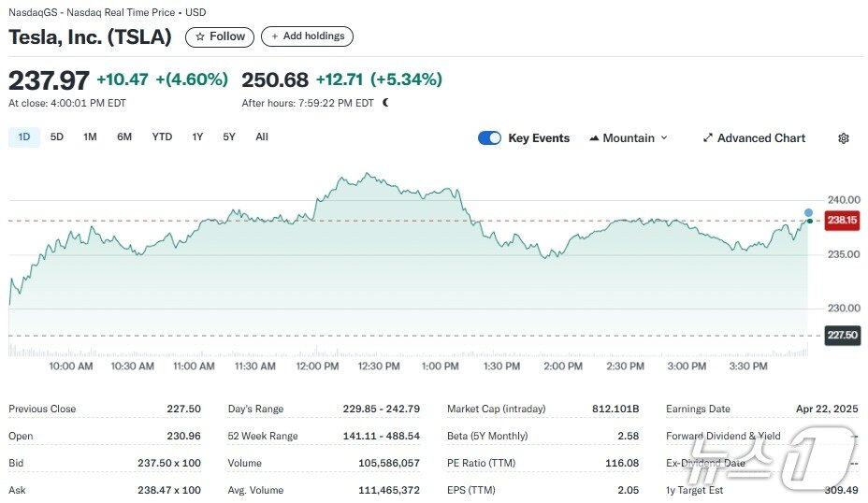This screenshot has width=868, height=503.
Task: Expand the Mountain chart style dropdown
Action: pyautogui.click(x=664, y=138)
